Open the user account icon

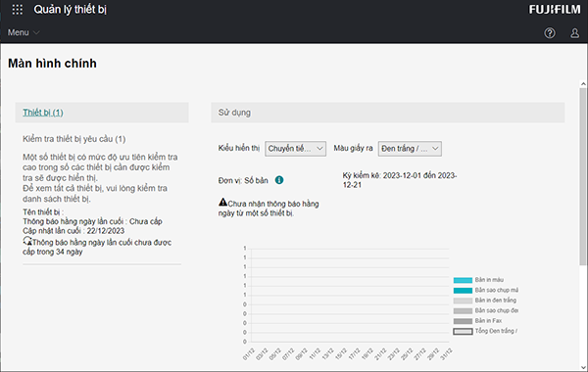pyautogui.click(x=574, y=33)
